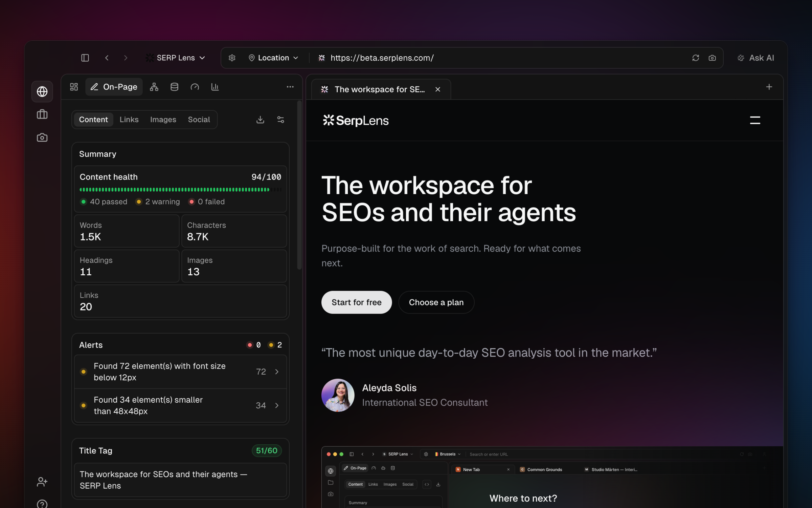Open the Location dropdown
812x508 pixels.
pyautogui.click(x=273, y=58)
